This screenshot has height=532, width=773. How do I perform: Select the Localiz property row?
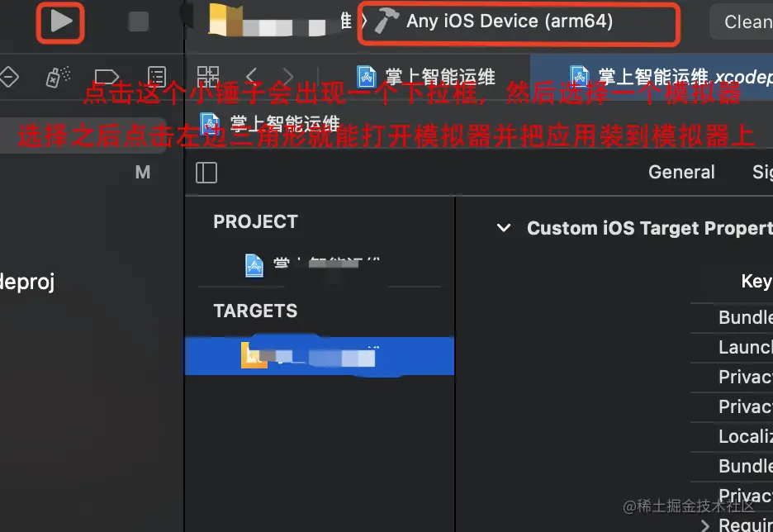click(732, 436)
